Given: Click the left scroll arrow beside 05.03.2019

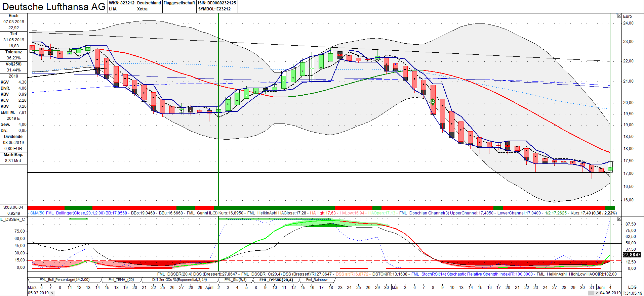Looking at the screenshot, I should point(52,293).
